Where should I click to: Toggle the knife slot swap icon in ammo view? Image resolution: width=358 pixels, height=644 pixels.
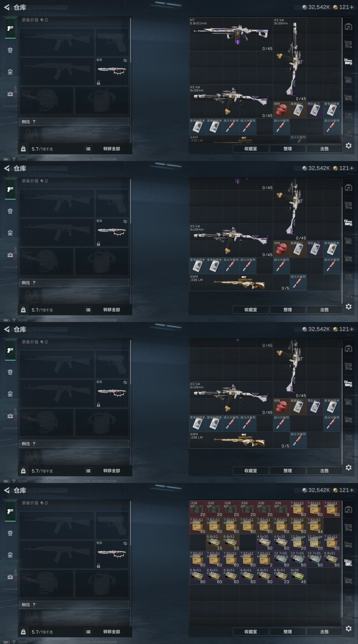click(125, 543)
